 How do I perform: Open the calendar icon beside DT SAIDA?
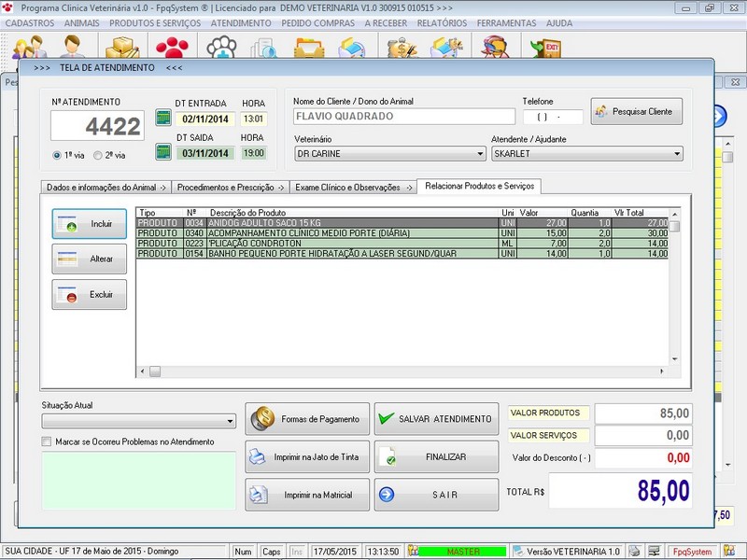click(163, 153)
